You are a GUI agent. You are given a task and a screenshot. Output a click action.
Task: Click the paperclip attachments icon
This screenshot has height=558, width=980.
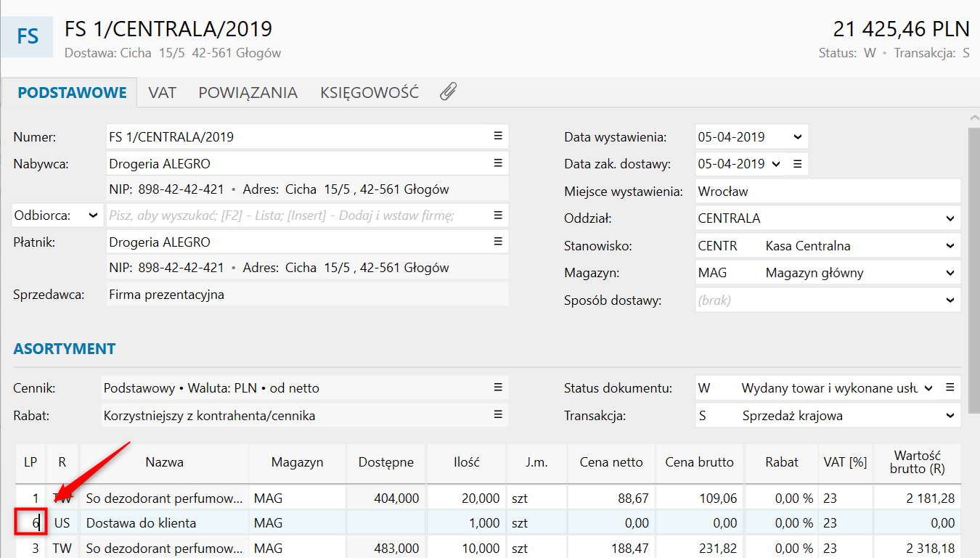(x=448, y=92)
